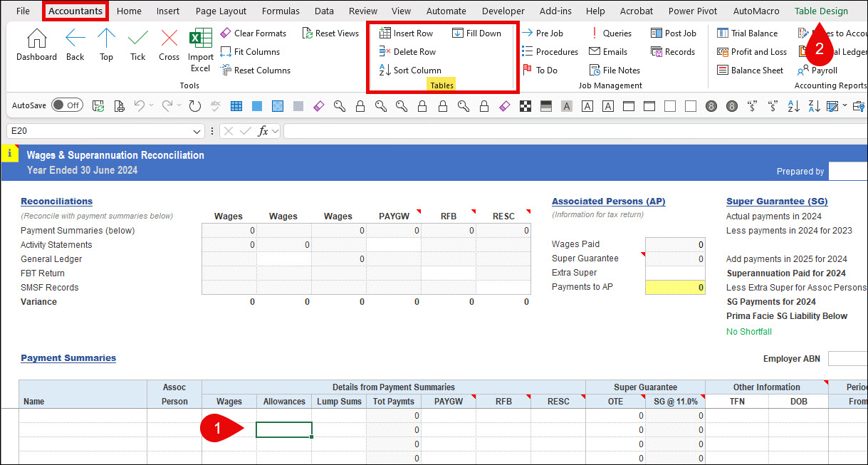Viewport: 868px width, 465px height.
Task: Apply the green Tick mark
Action: coord(137,46)
